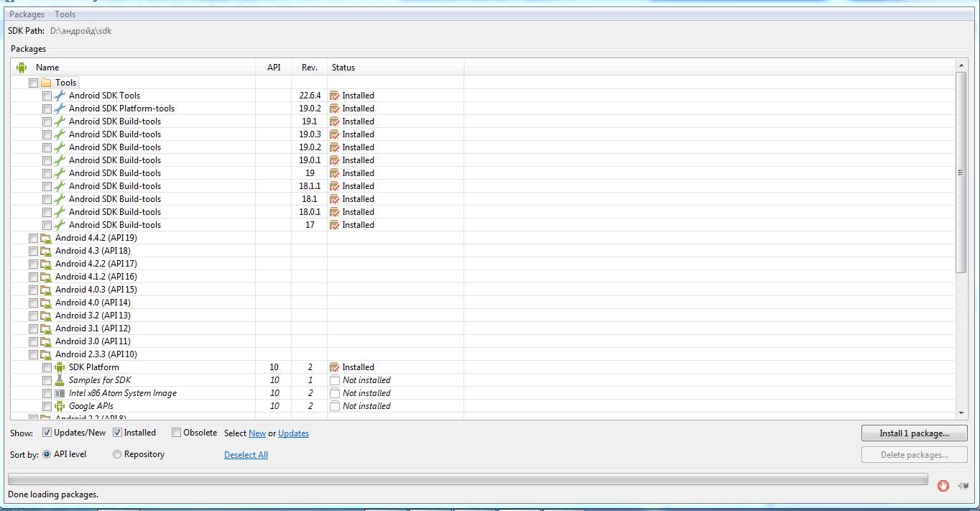The height and width of the screenshot is (511, 980).
Task: Click the Samples for SDK icon
Action: 60,380
